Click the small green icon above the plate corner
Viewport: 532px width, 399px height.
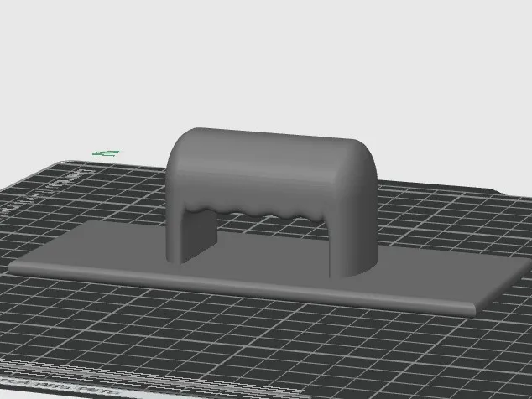click(x=106, y=153)
